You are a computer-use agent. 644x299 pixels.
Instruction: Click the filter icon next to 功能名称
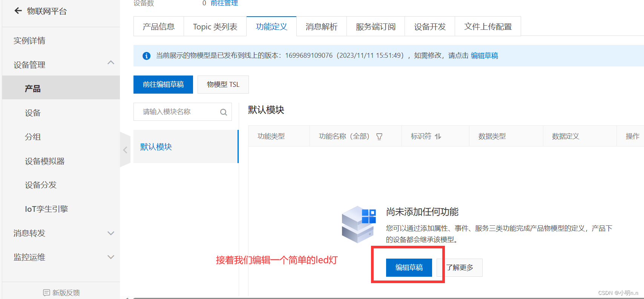click(379, 137)
